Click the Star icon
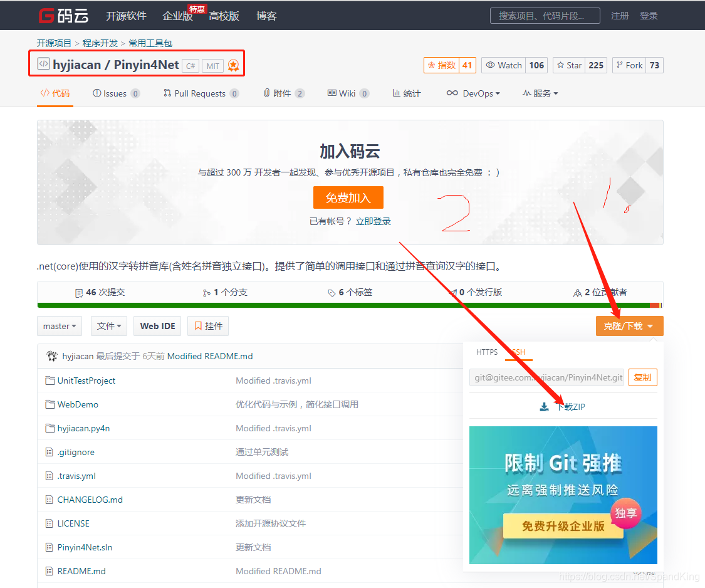 click(561, 65)
